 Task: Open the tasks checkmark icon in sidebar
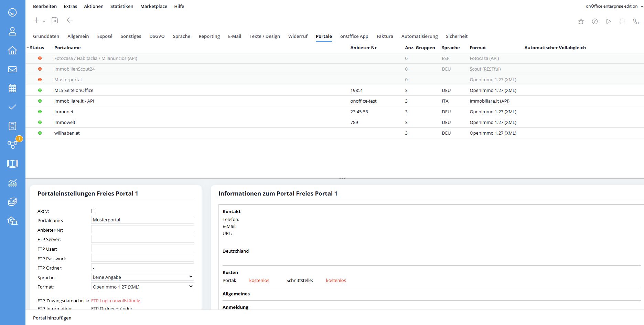click(x=12, y=107)
